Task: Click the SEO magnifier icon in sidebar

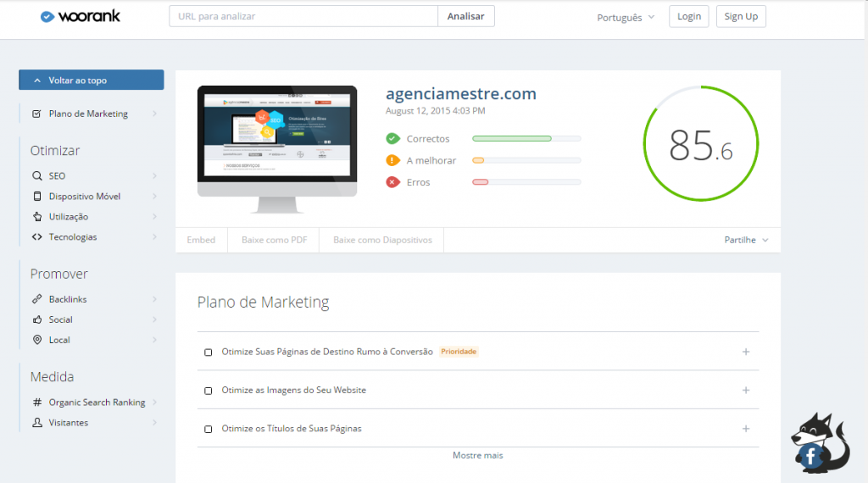Action: tap(36, 176)
